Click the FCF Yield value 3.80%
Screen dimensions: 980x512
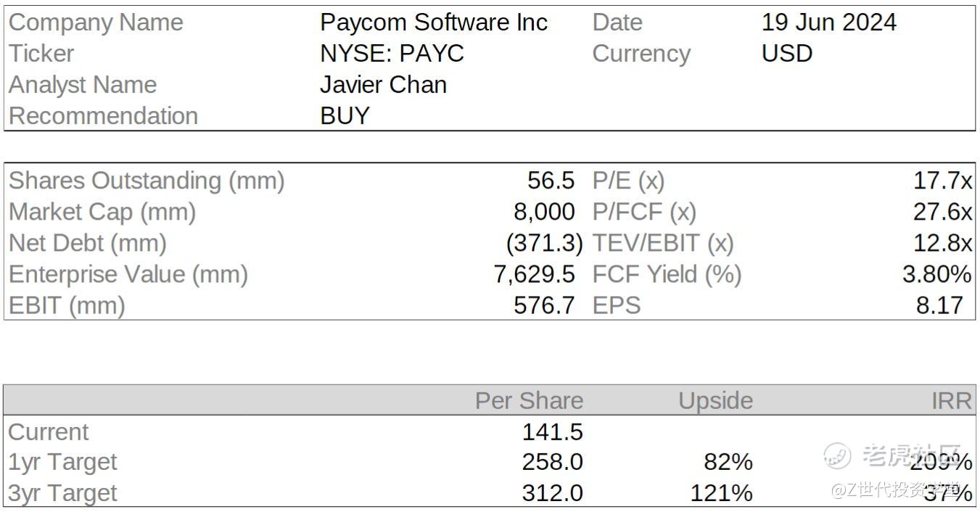click(x=936, y=274)
